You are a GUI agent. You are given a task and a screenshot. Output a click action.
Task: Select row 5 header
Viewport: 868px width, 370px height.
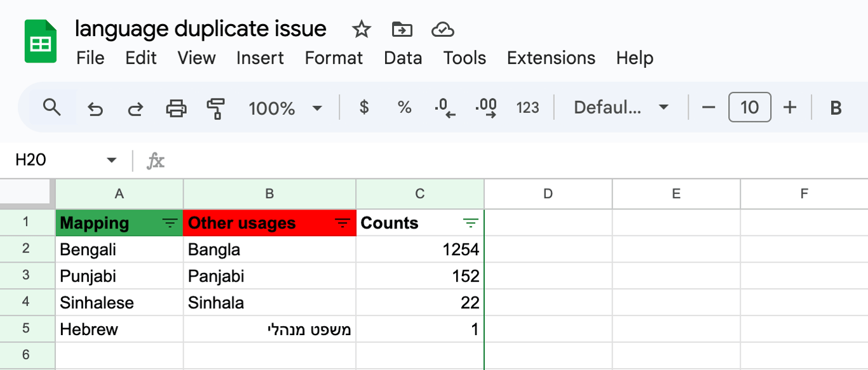tap(26, 329)
